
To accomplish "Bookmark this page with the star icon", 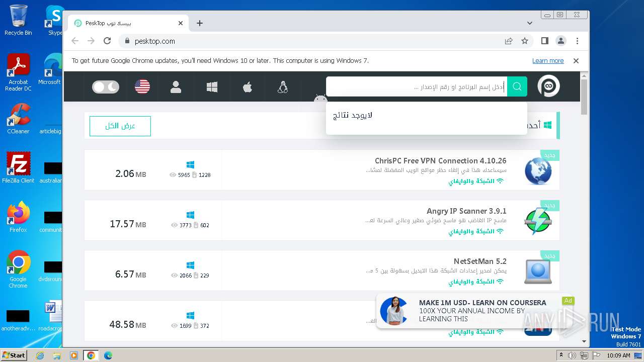I will pyautogui.click(x=525, y=41).
